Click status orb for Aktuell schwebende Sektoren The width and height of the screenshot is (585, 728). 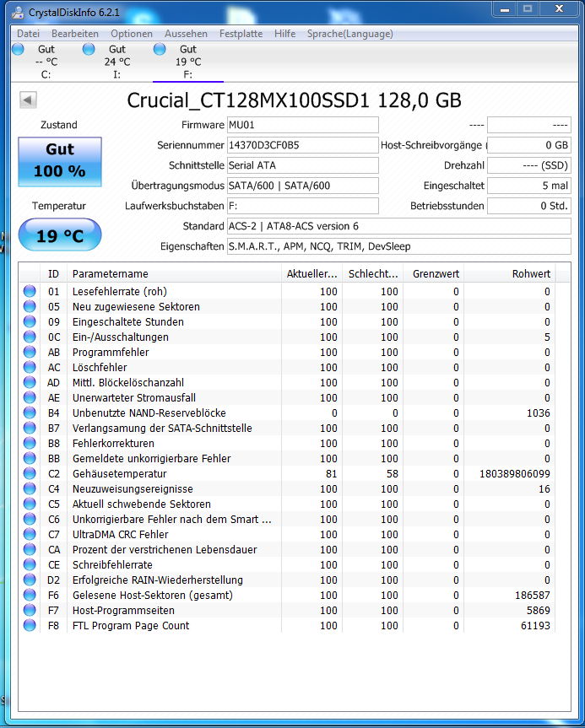click(x=30, y=504)
